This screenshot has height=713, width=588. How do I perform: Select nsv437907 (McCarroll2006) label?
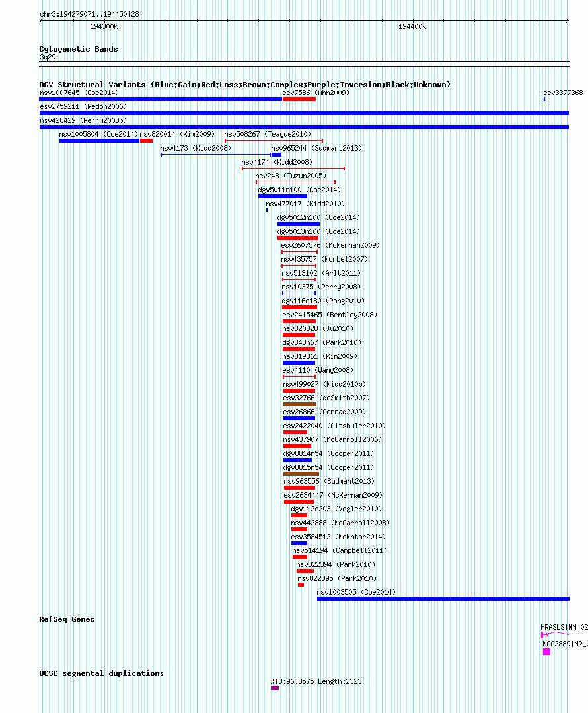click(x=332, y=439)
